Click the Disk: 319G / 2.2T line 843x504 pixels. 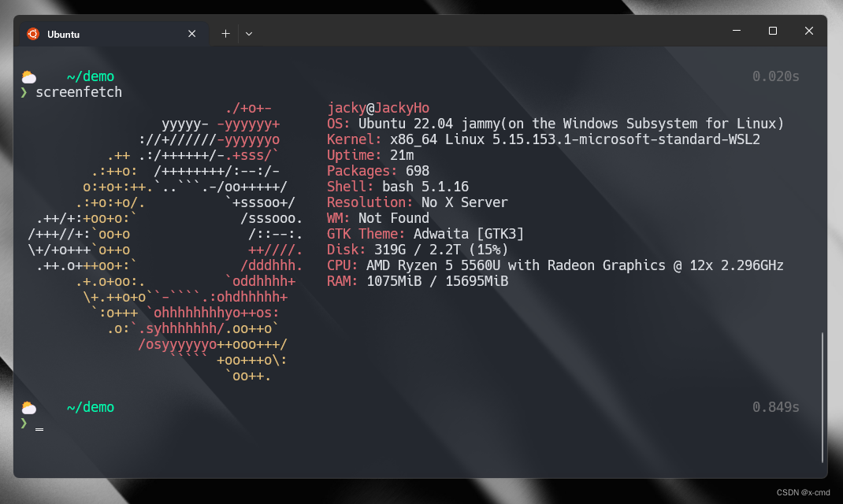click(x=418, y=250)
